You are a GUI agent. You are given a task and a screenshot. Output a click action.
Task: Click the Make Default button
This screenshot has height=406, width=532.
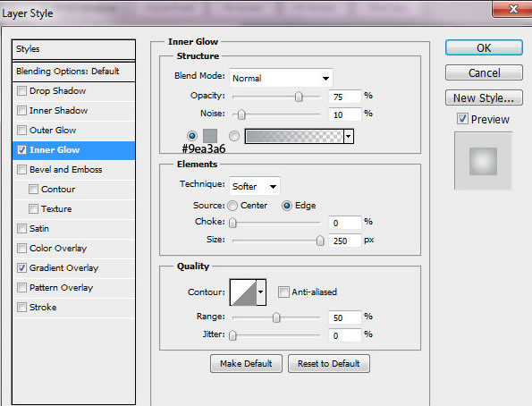(246, 364)
